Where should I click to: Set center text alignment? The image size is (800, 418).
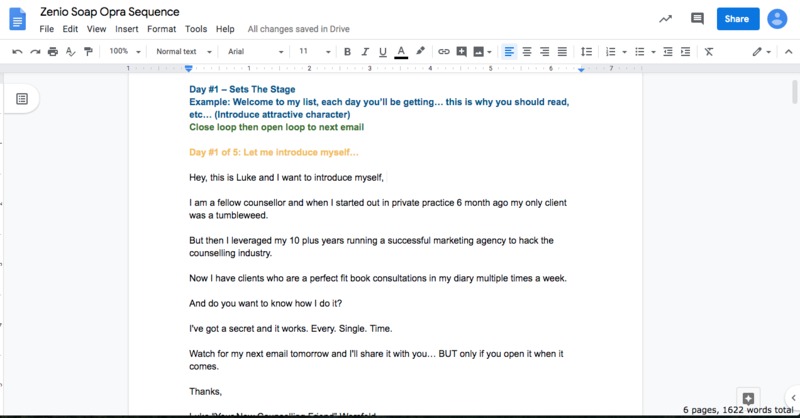pos(527,52)
